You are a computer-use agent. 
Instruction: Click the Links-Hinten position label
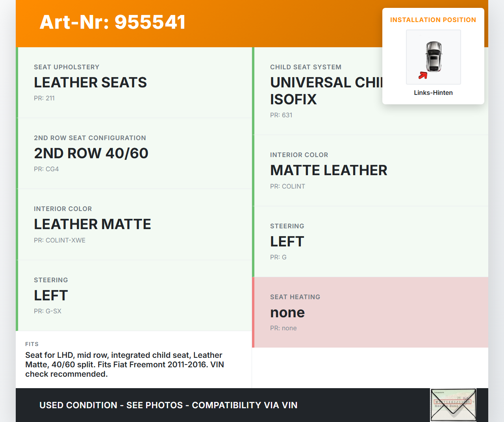click(x=433, y=93)
